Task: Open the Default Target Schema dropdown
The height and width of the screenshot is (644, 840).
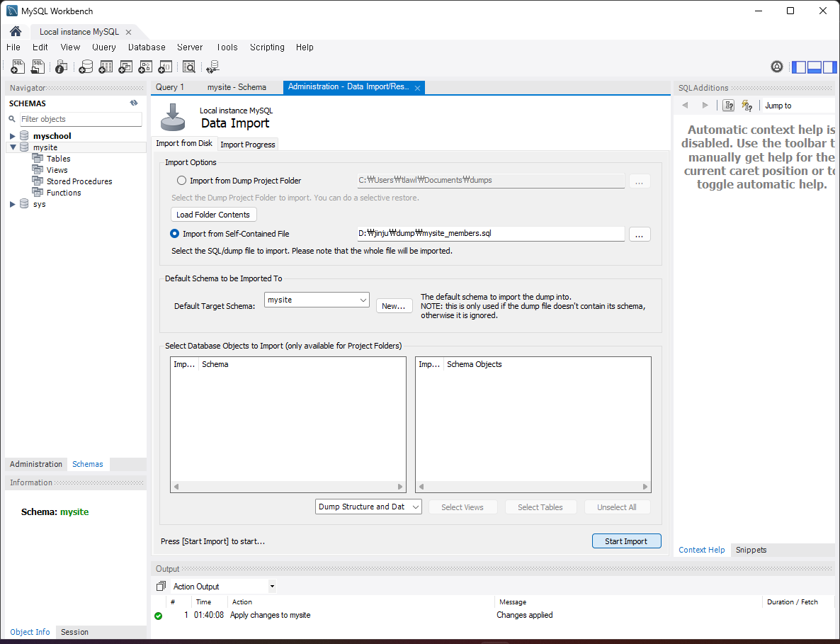Action: point(317,300)
